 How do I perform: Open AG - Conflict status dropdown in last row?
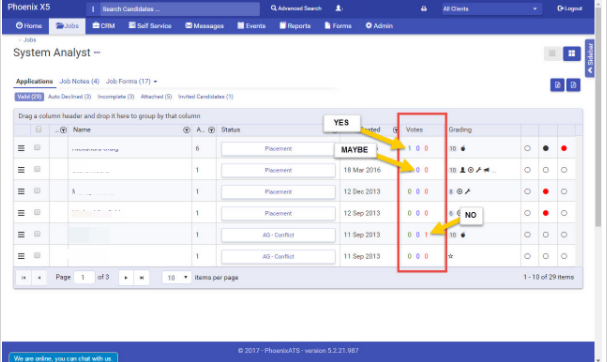[x=278, y=256]
